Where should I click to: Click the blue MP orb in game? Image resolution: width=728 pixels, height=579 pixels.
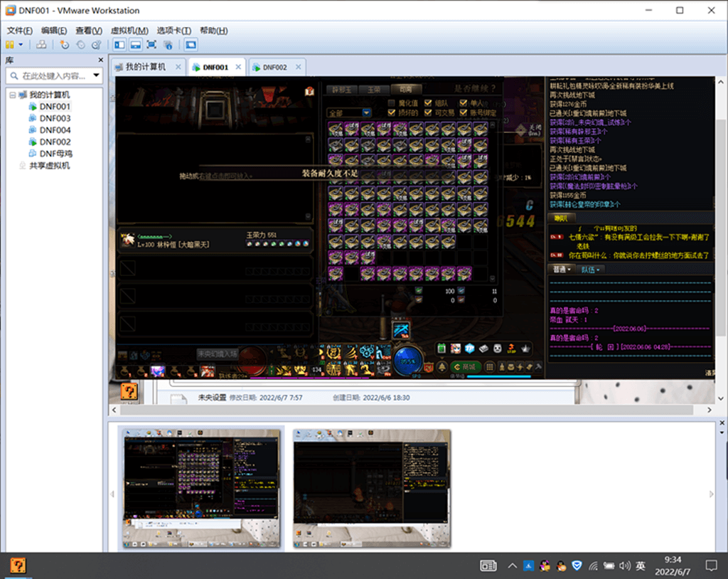(408, 360)
